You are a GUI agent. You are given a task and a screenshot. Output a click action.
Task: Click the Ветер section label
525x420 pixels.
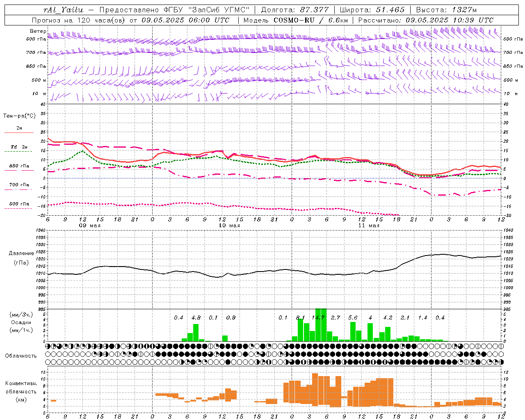(x=38, y=31)
